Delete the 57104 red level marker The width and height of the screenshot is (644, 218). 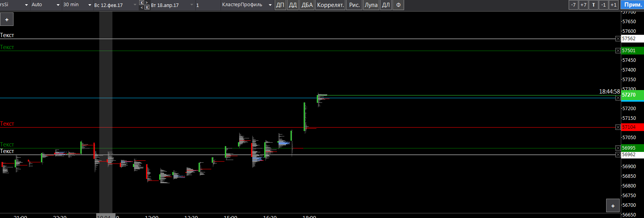[x=618, y=127]
